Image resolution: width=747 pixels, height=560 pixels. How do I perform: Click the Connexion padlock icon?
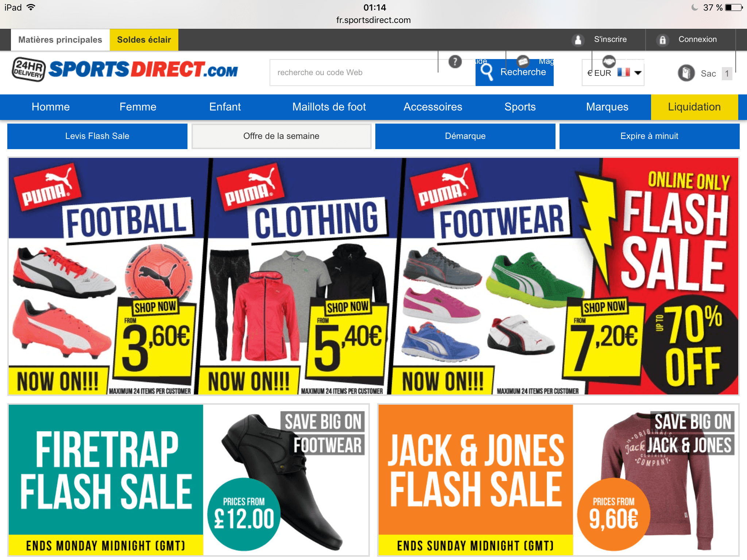click(662, 40)
